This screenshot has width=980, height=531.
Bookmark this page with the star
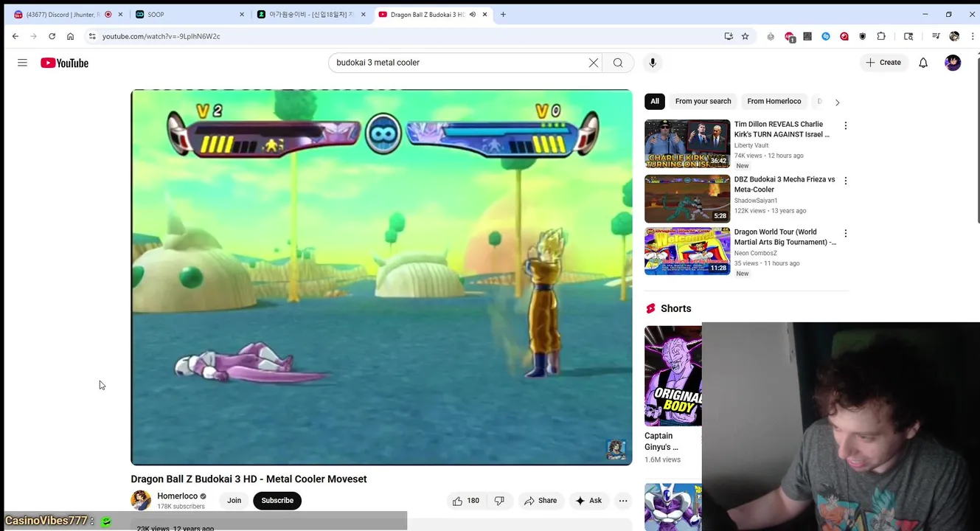(x=745, y=36)
